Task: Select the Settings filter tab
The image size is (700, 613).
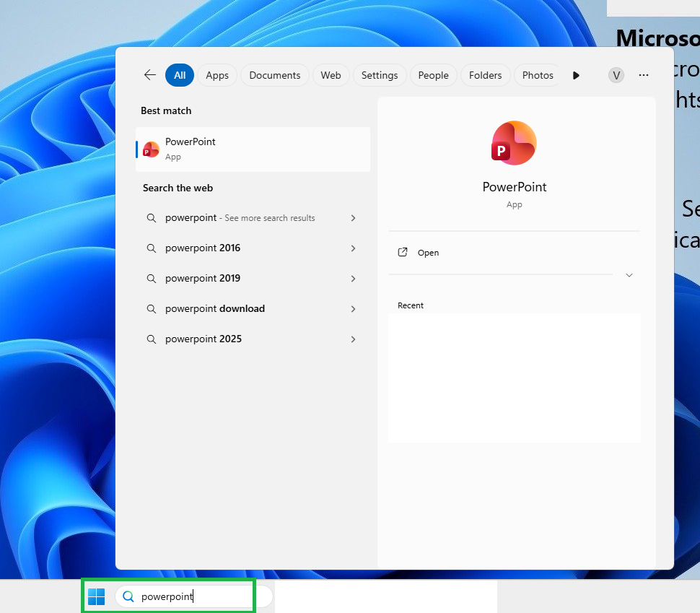Action: click(x=380, y=75)
